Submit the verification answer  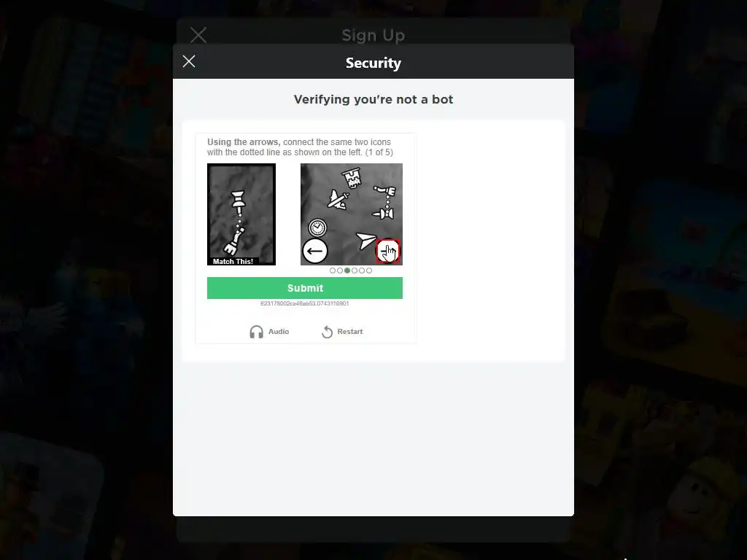(305, 288)
